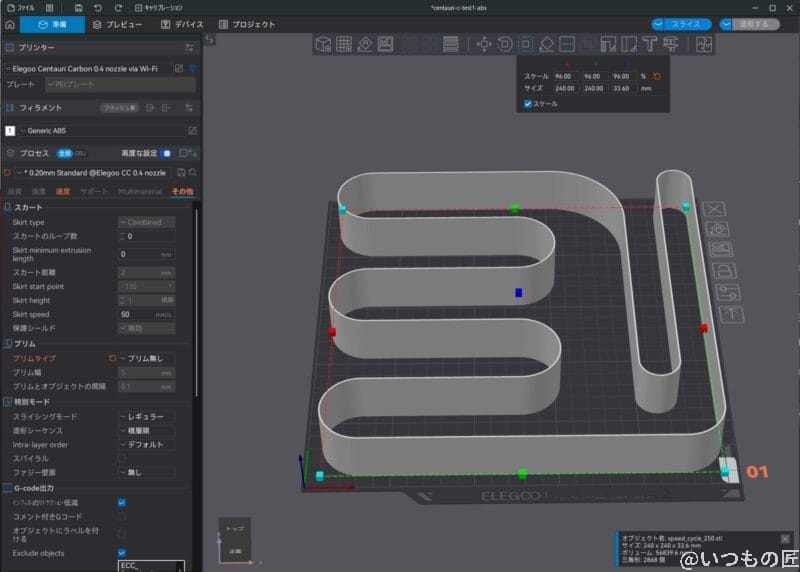Click the Arrange all objects icon
The width and height of the screenshot is (800, 572).
[386, 44]
